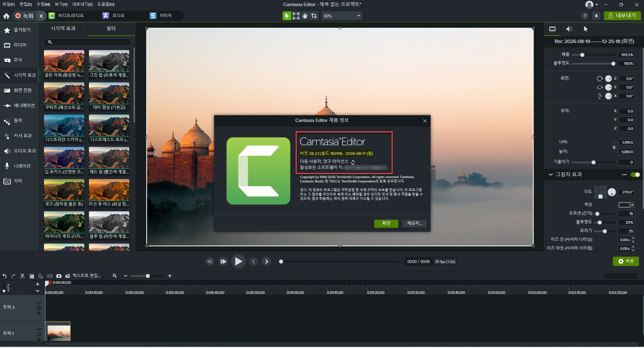644x348 pixels.
Task: Play the preview with the Play button
Action: [238, 261]
